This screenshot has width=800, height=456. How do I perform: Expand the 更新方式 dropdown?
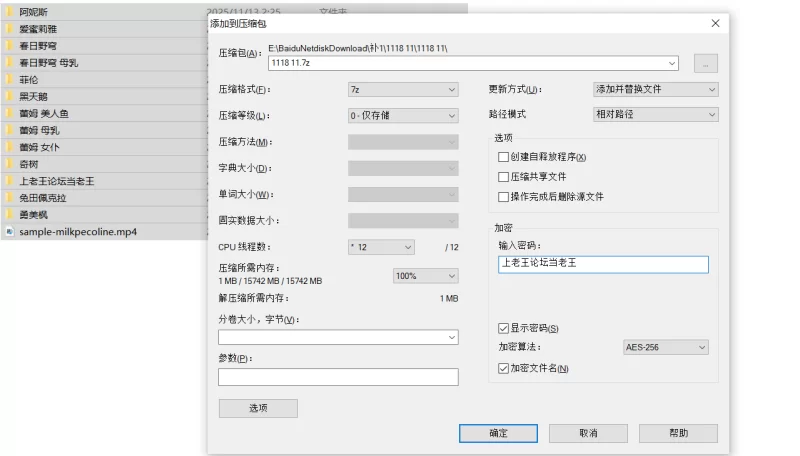tap(656, 89)
